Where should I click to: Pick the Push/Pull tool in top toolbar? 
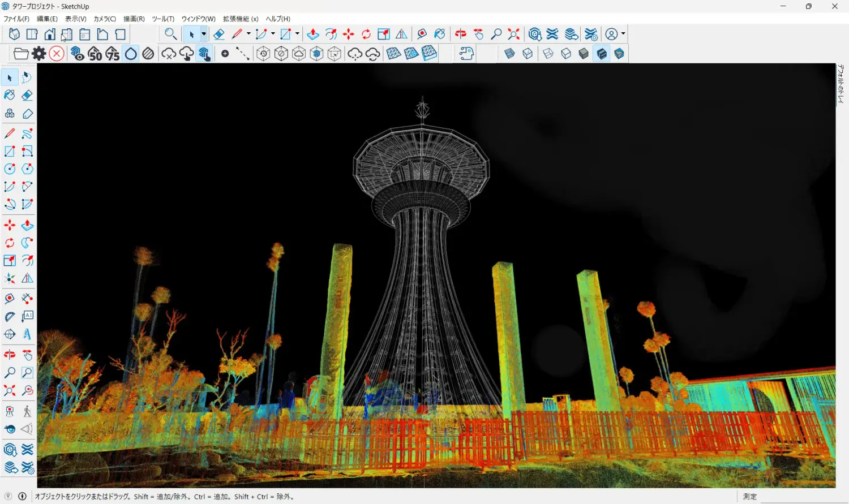coord(313,35)
